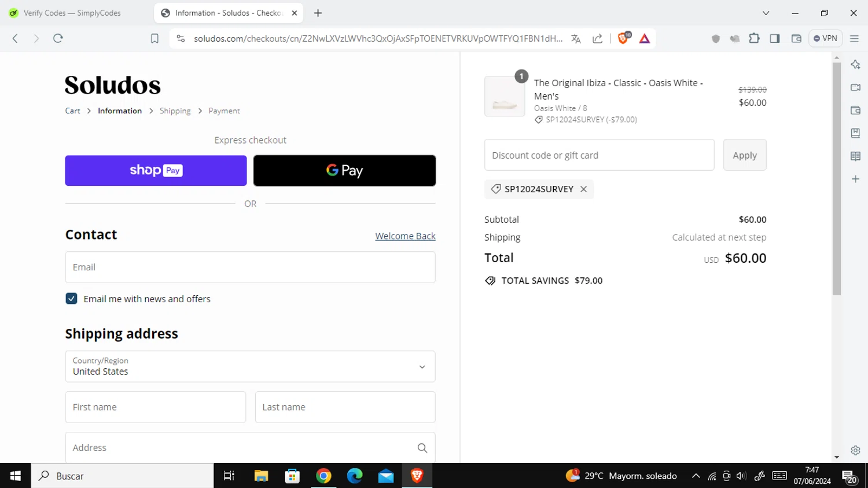Open the browser main hamburger menu
This screenshot has width=868, height=488.
pos(854,38)
